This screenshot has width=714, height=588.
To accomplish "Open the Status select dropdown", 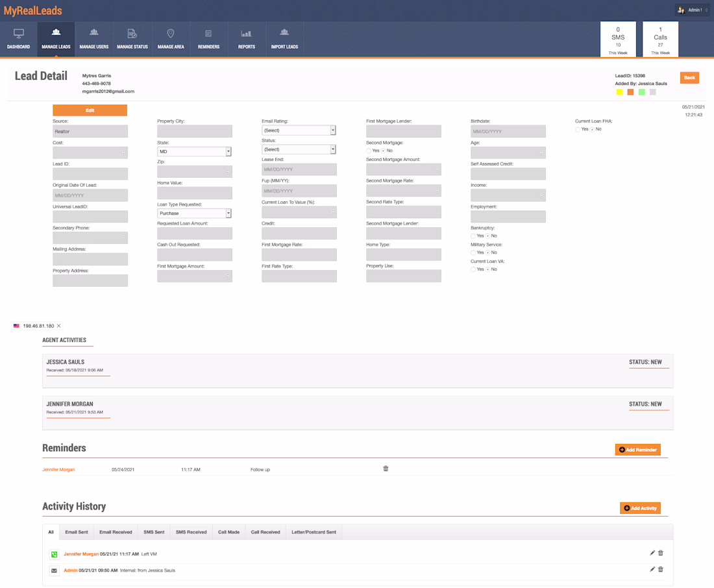I will (x=299, y=149).
